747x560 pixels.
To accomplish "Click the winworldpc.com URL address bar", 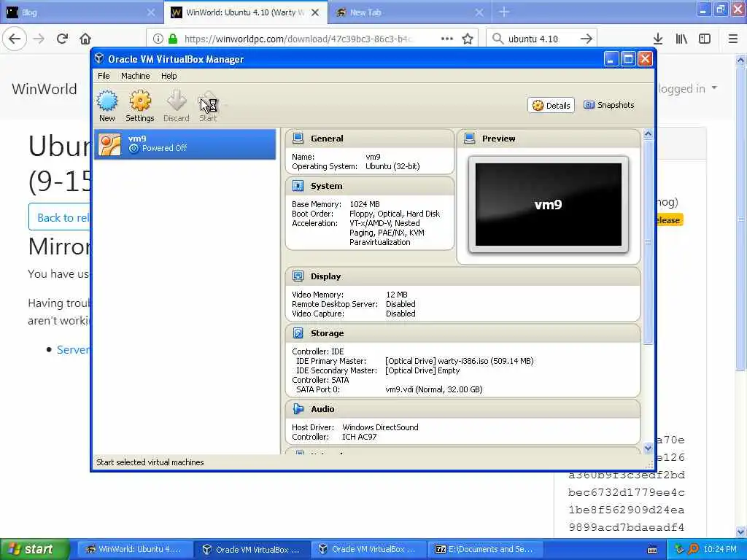I will tap(298, 39).
